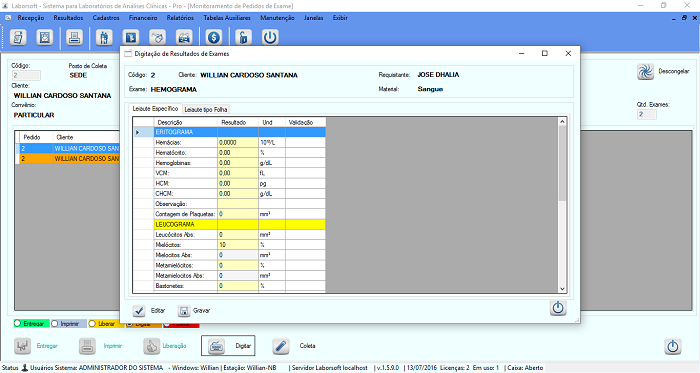Click the blue square flag toolbar icon

point(131,37)
